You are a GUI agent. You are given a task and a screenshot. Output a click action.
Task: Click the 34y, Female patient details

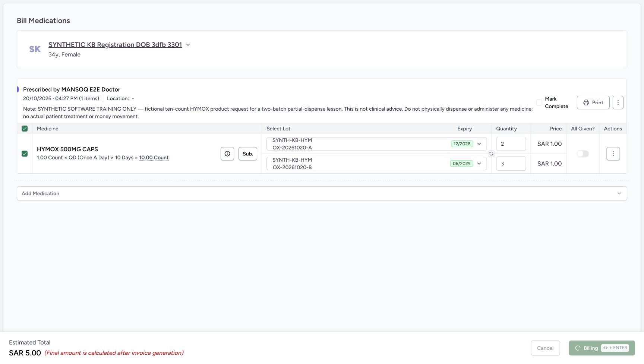click(64, 54)
